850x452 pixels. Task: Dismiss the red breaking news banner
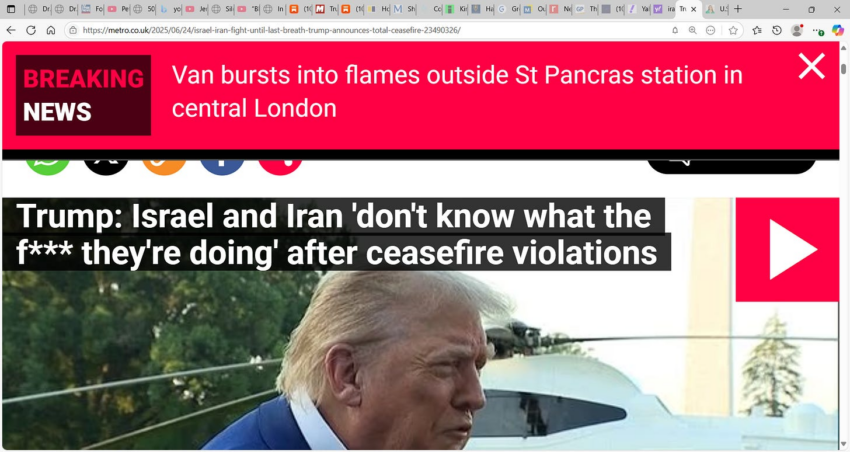coord(812,66)
